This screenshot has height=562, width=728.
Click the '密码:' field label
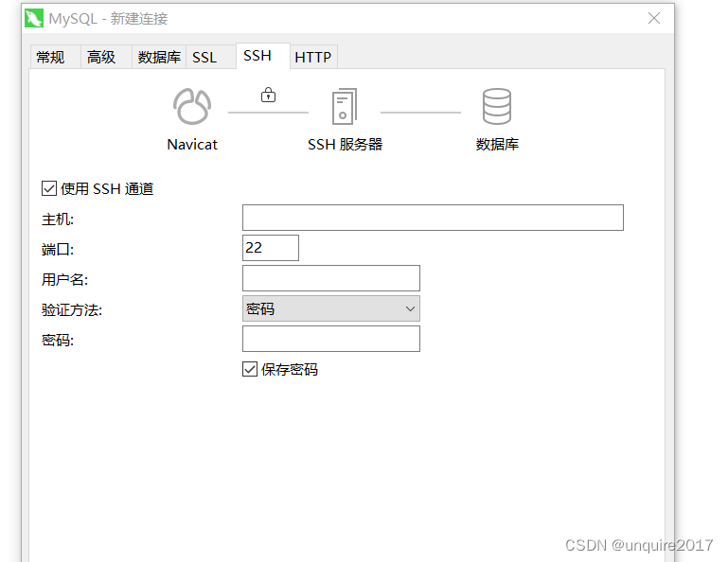click(x=58, y=341)
